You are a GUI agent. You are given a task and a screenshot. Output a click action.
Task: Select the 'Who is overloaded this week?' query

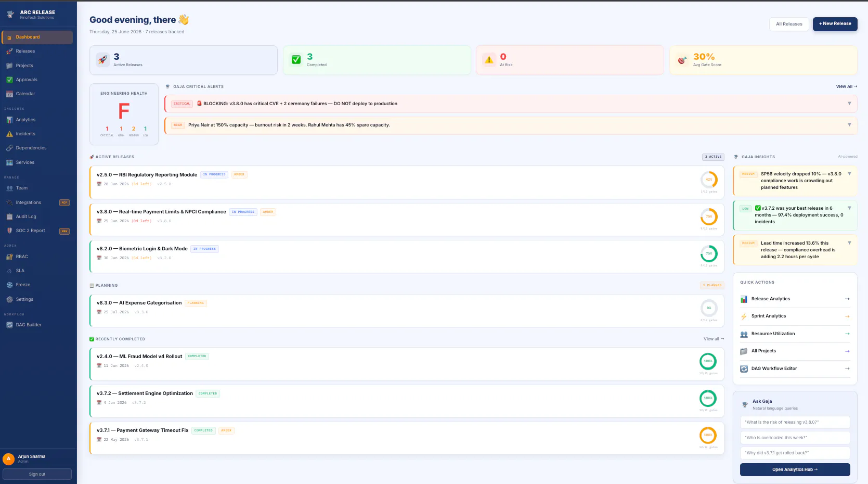pos(795,438)
